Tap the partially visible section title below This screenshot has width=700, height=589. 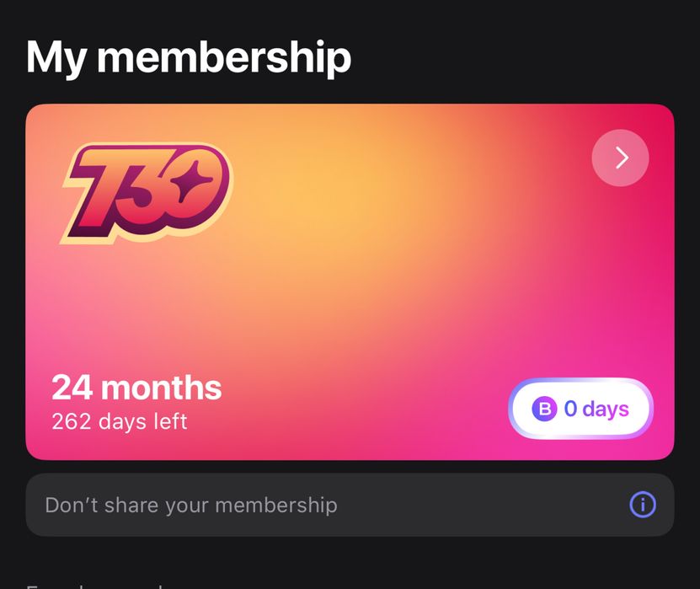tap(94, 584)
